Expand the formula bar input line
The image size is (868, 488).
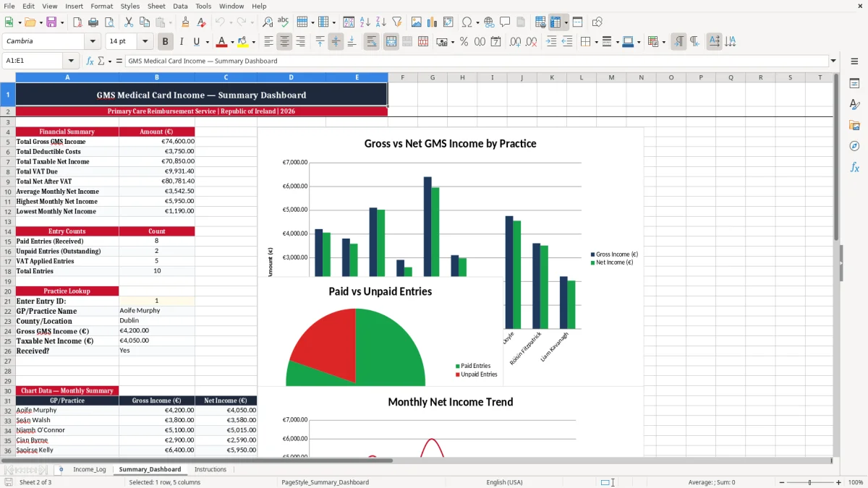pos(833,61)
